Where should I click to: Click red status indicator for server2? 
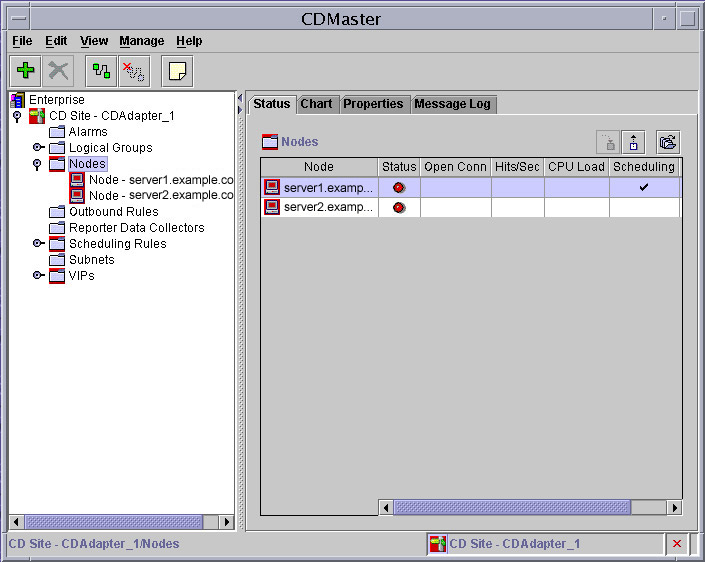click(399, 207)
